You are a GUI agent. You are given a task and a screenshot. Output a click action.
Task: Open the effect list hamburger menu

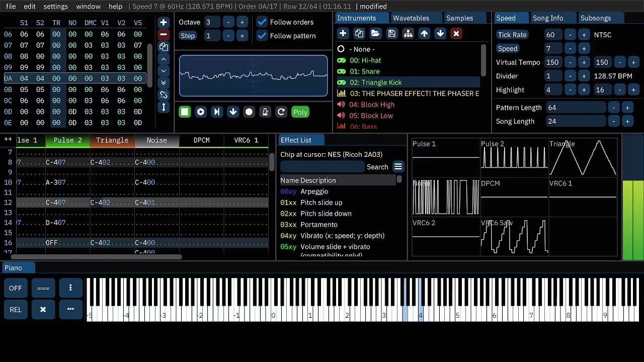(x=398, y=167)
